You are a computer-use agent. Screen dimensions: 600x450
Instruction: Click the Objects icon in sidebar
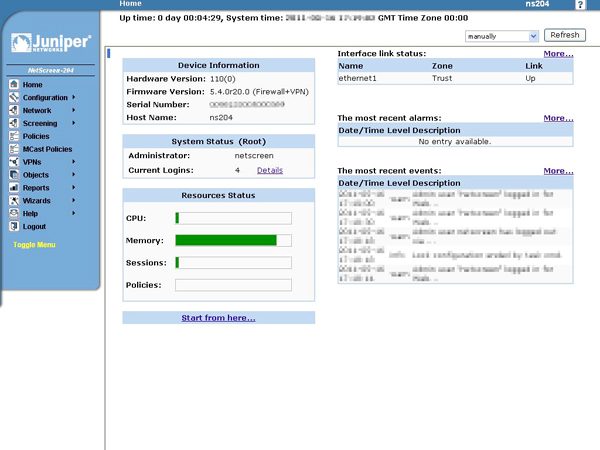[14, 174]
